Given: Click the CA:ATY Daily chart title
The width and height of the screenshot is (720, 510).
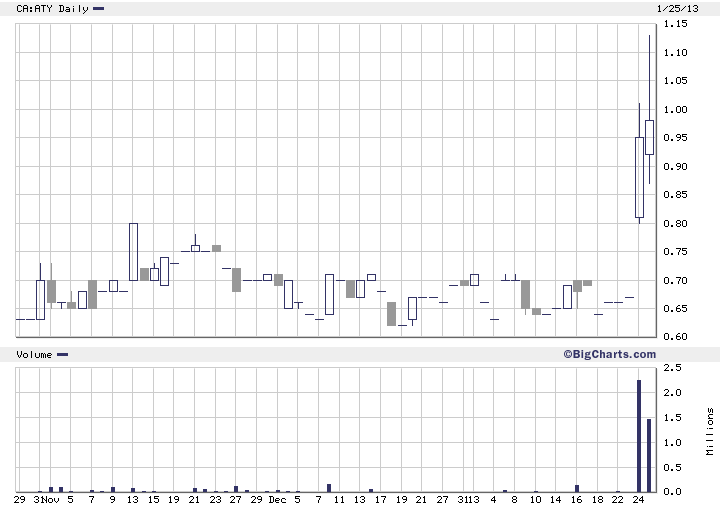Looking at the screenshot, I should [52, 9].
